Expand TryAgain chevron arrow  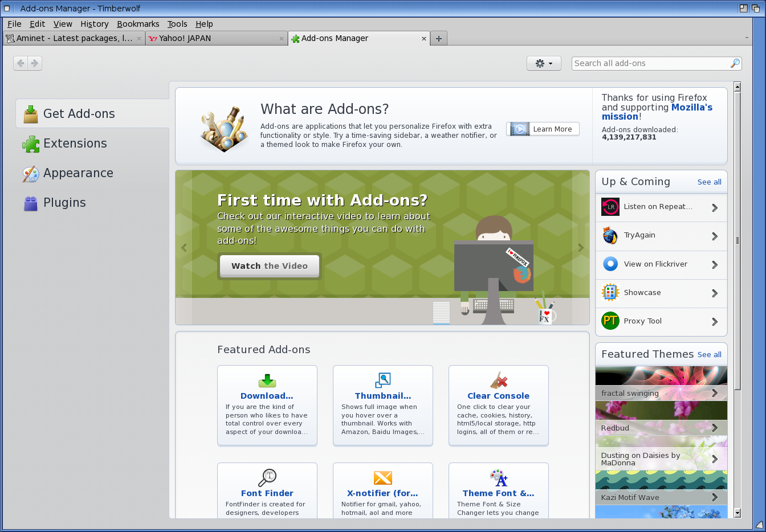click(715, 236)
